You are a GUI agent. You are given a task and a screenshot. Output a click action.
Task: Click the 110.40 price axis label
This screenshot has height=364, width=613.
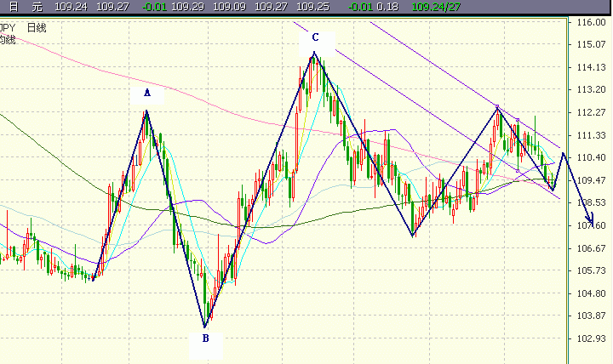click(x=592, y=158)
